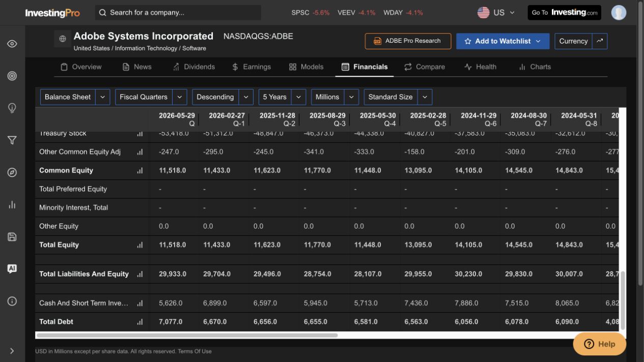Select the Financials tab
The height and width of the screenshot is (362, 644).
pos(365,67)
